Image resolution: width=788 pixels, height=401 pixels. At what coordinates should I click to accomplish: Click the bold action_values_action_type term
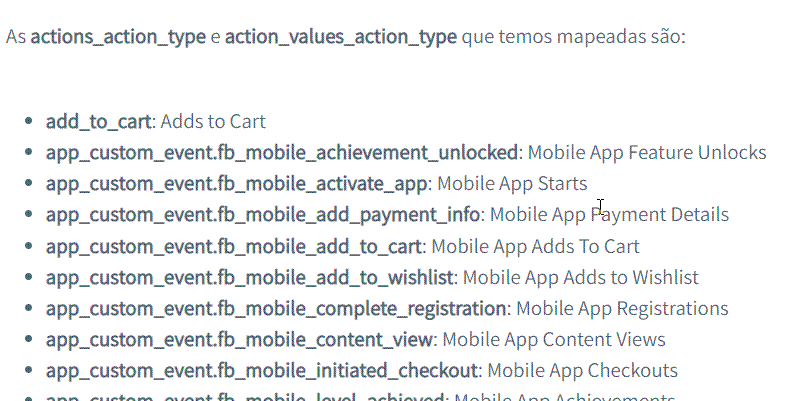pos(341,38)
